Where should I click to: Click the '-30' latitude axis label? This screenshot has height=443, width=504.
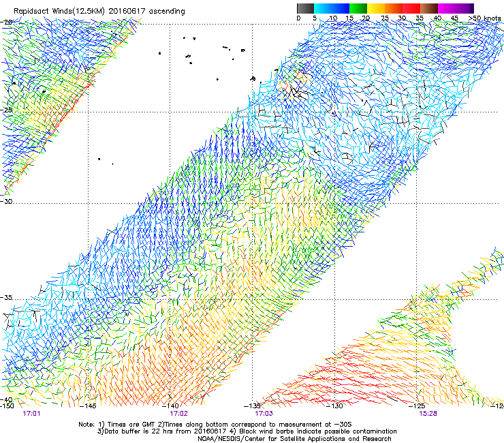pos(6,201)
